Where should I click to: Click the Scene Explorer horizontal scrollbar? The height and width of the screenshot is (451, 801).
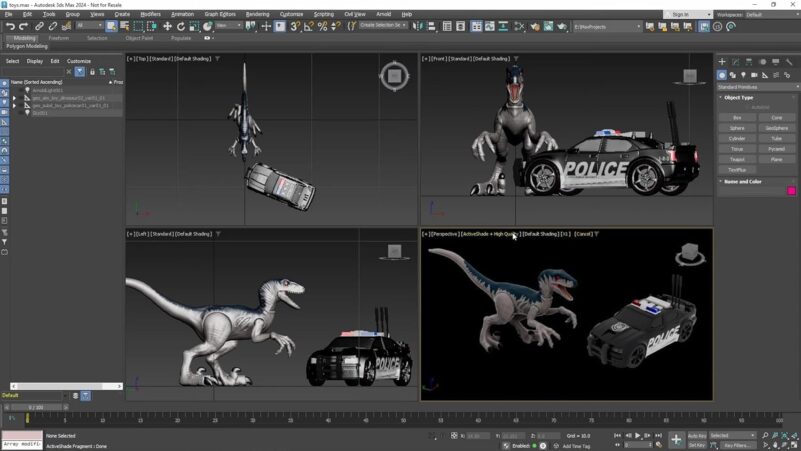tap(66, 386)
